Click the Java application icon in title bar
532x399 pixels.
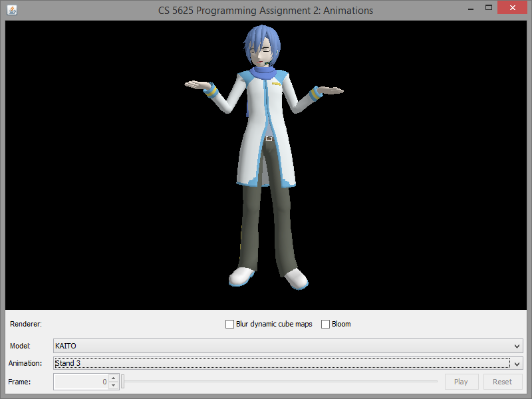[12, 10]
